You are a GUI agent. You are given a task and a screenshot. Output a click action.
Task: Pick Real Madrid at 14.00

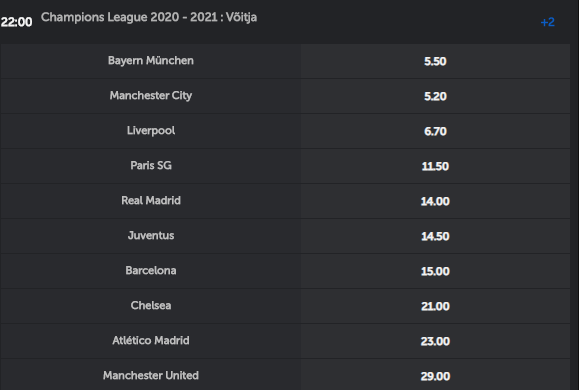click(x=435, y=201)
